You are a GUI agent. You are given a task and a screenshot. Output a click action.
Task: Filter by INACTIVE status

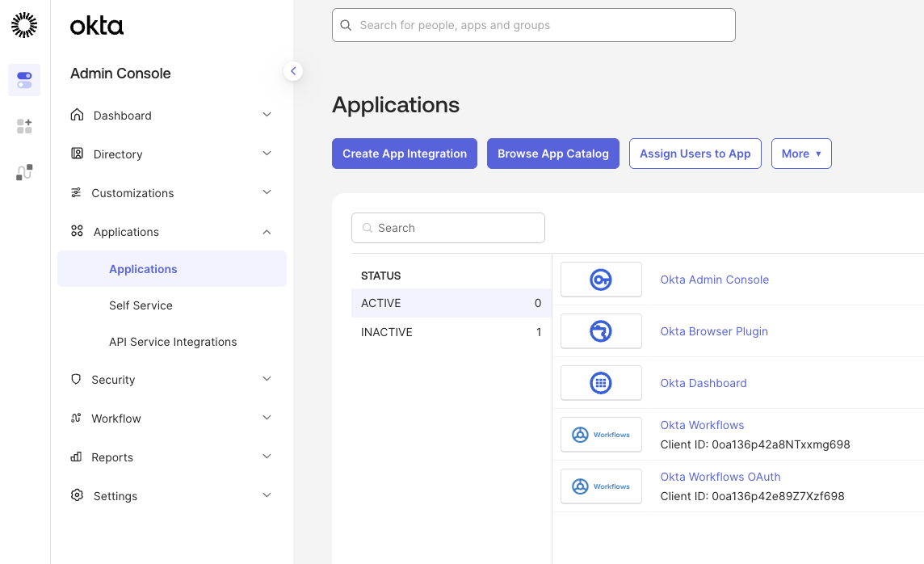coord(451,332)
